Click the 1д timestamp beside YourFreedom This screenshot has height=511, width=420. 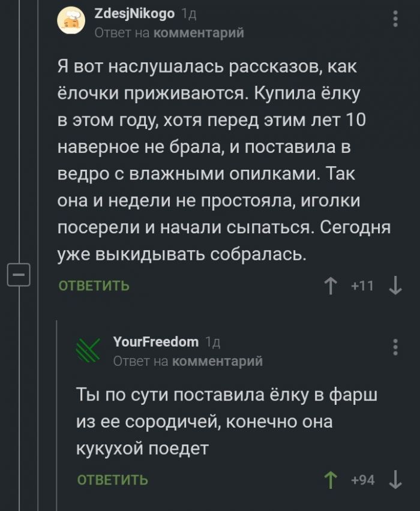212,342
